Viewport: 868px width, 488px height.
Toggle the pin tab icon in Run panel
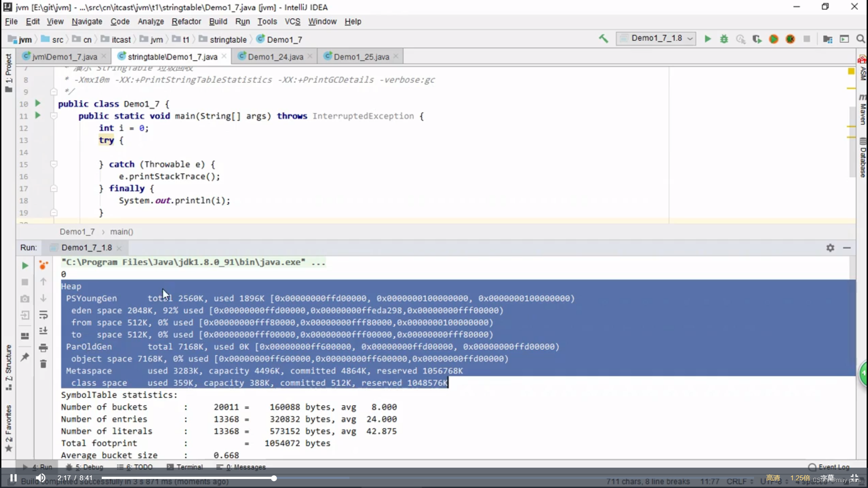click(x=25, y=357)
